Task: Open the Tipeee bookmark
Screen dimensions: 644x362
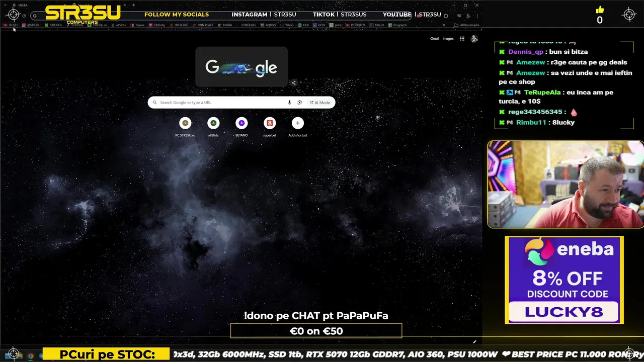Action: (x=137, y=25)
